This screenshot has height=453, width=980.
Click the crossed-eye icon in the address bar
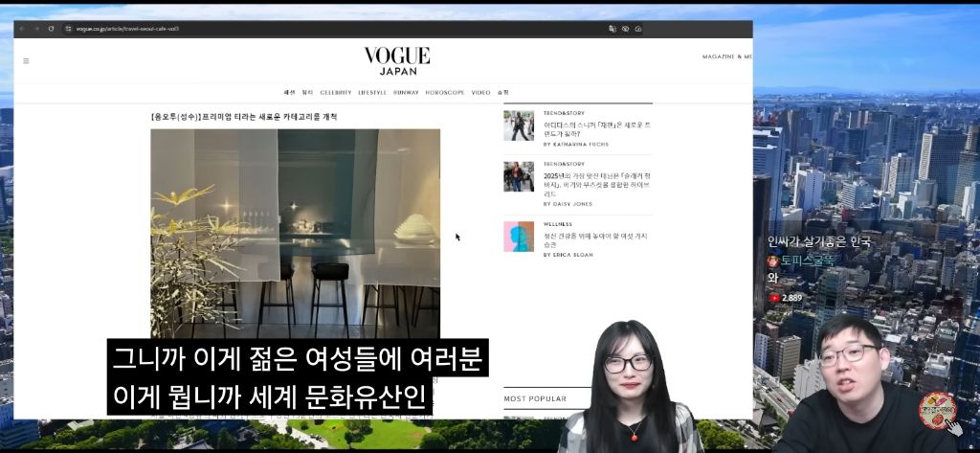pyautogui.click(x=625, y=29)
